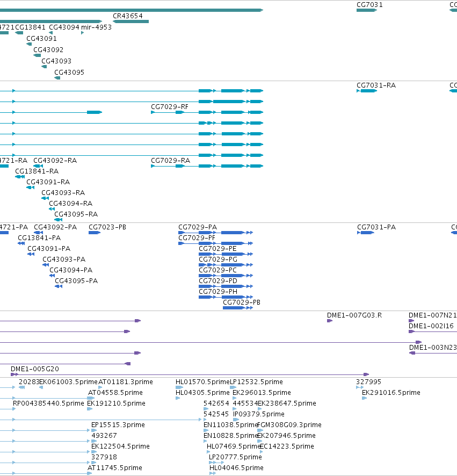Click the HL04046.5prime EST label
This screenshot has height=476, width=457.
click(x=236, y=468)
